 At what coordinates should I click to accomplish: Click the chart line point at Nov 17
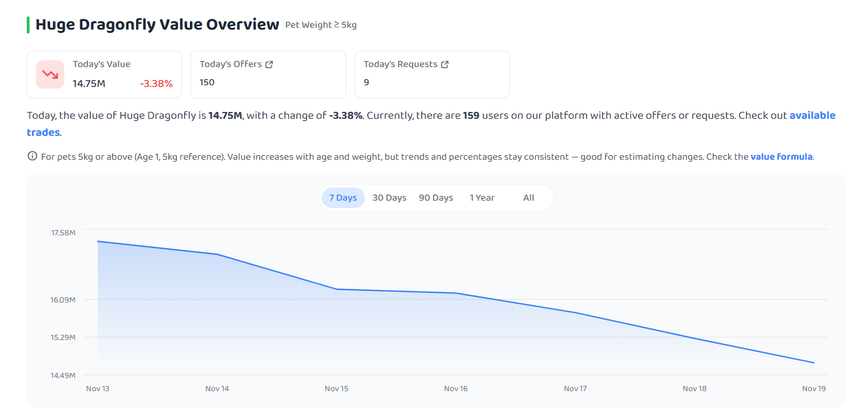(x=575, y=313)
